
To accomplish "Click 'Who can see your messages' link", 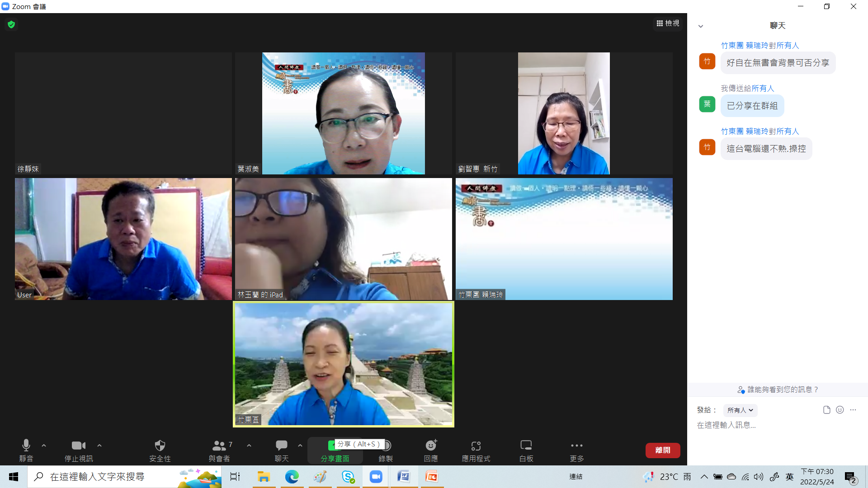I will [x=778, y=389].
